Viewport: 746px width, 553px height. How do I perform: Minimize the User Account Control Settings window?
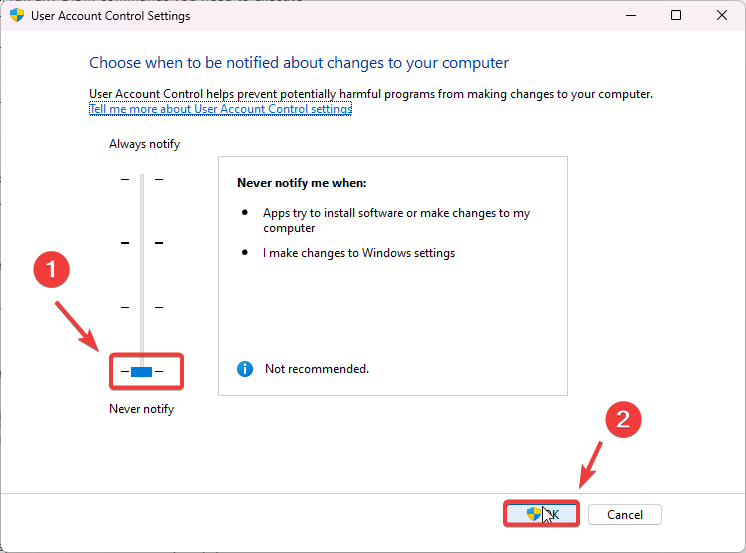(630, 16)
